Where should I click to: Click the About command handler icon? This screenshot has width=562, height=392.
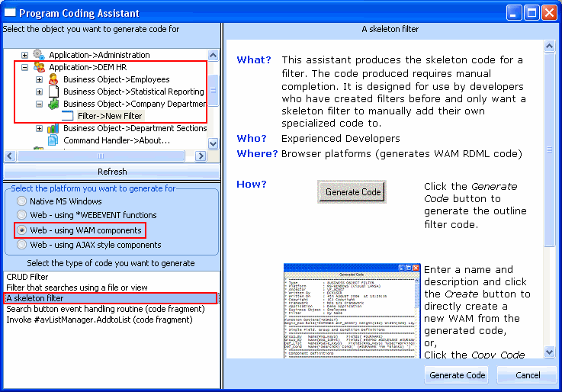click(53, 140)
